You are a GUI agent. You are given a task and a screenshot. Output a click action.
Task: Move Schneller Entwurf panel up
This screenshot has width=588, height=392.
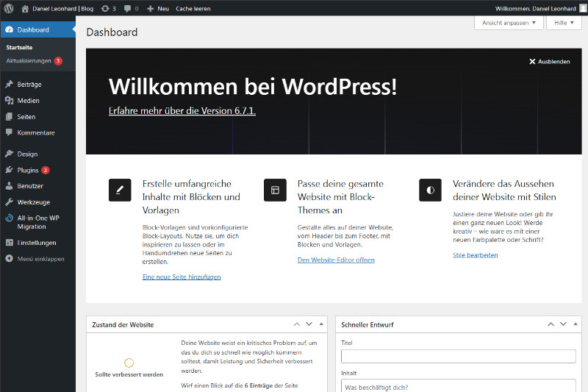pyautogui.click(x=551, y=324)
